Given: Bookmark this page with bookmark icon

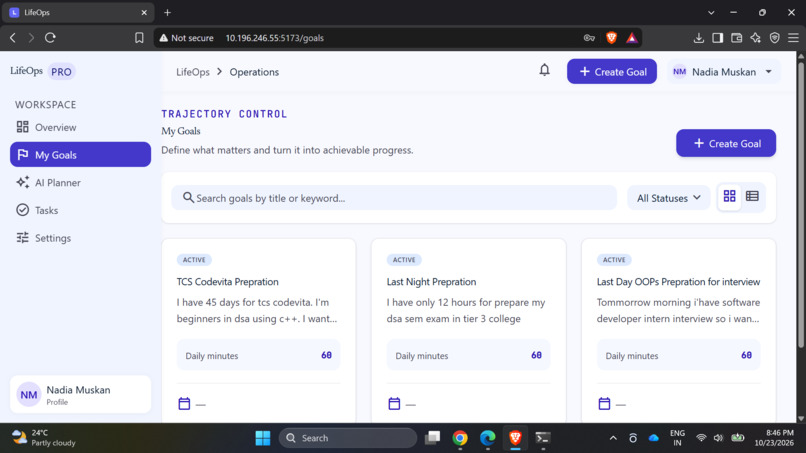Looking at the screenshot, I should pyautogui.click(x=139, y=38).
